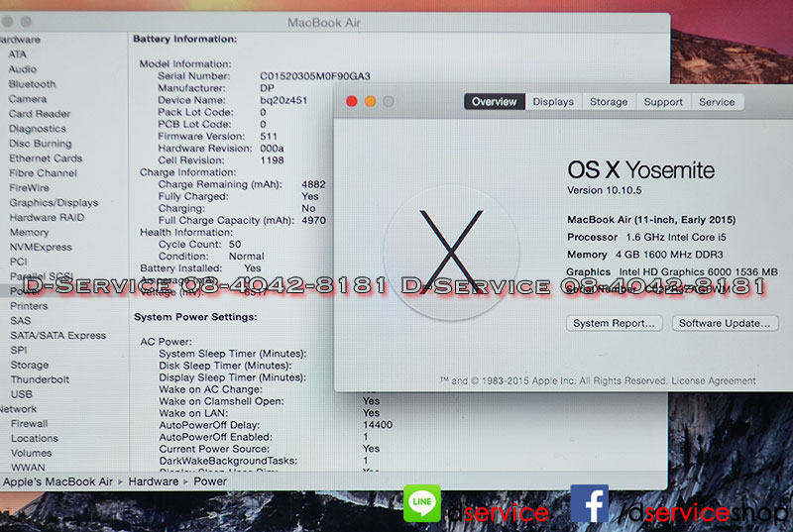This screenshot has width=793, height=532.
Task: Select Thunderbolt in the sidebar
Action: pyautogui.click(x=40, y=379)
